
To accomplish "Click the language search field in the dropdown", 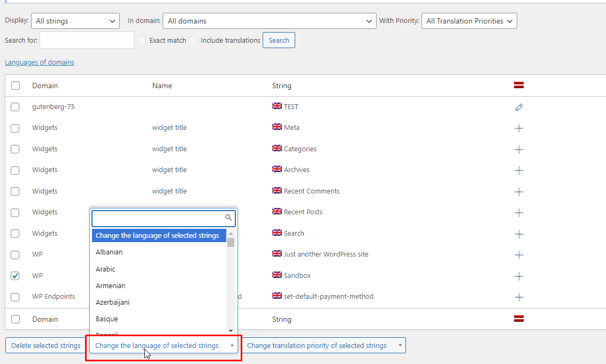I will [159, 218].
